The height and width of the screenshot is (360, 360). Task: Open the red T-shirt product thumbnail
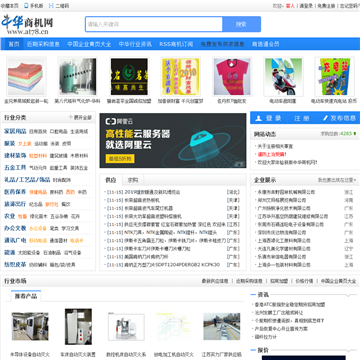232,77
